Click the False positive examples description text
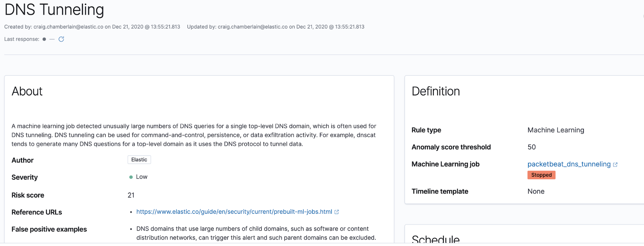This screenshot has height=246, width=644. point(256,233)
